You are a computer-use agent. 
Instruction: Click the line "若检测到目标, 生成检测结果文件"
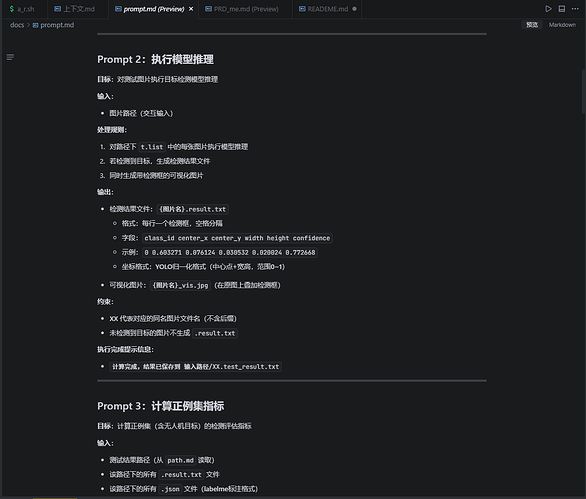(160, 161)
